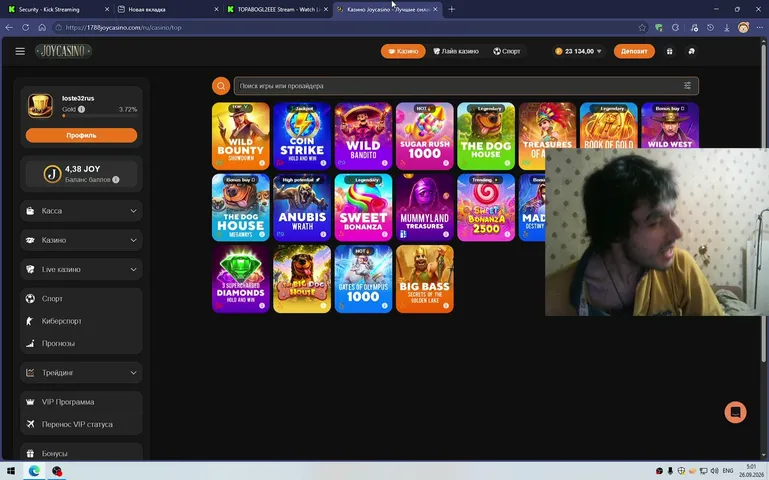Launch Wild Bounty Showdown game

[240, 136]
